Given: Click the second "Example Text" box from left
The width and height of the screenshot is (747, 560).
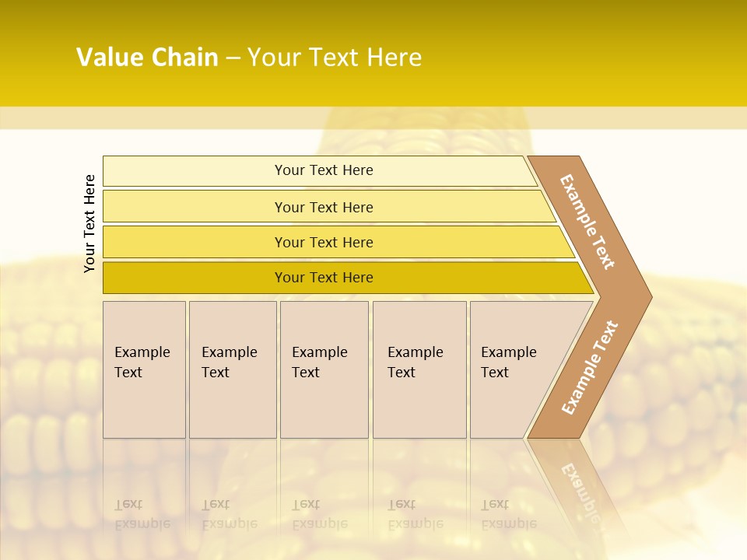Looking at the screenshot, I should (232, 369).
